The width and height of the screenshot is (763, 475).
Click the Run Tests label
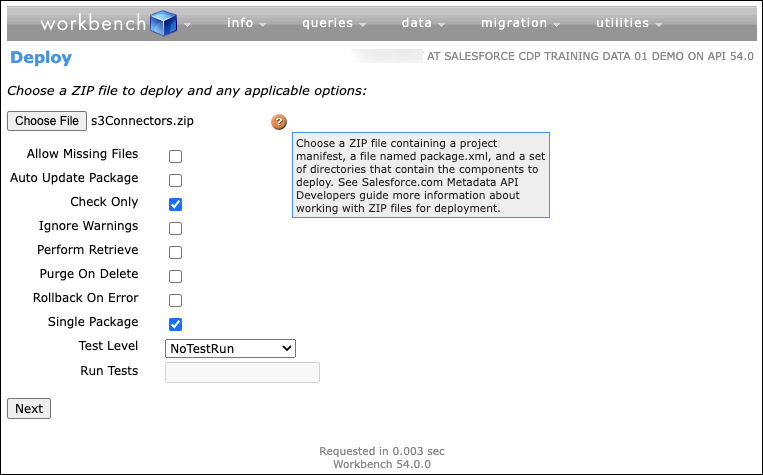(109, 371)
